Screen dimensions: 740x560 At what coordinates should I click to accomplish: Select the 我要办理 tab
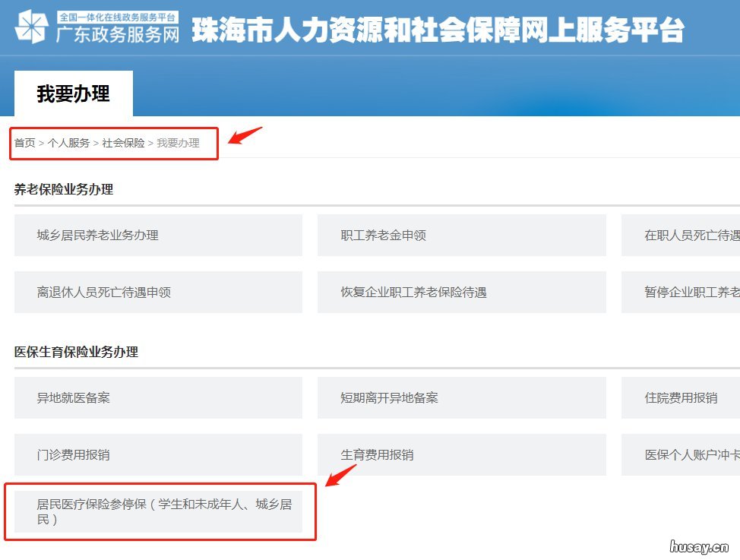tap(73, 93)
